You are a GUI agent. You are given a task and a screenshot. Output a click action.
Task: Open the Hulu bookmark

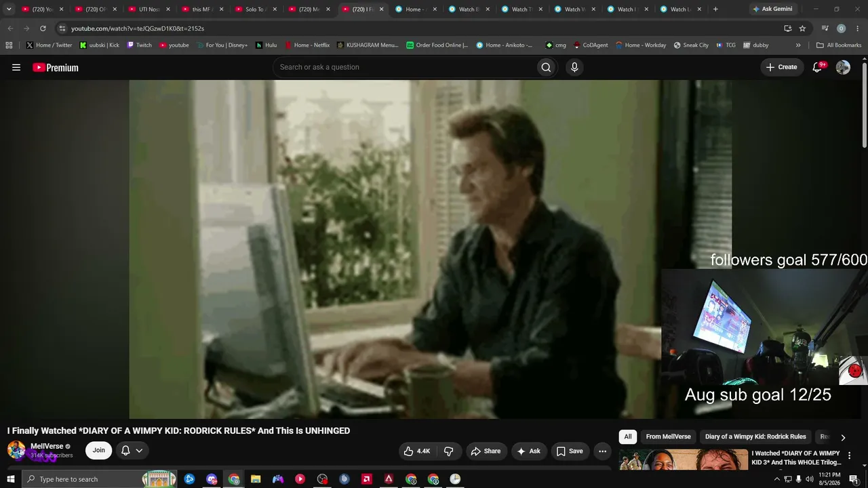[266, 45]
